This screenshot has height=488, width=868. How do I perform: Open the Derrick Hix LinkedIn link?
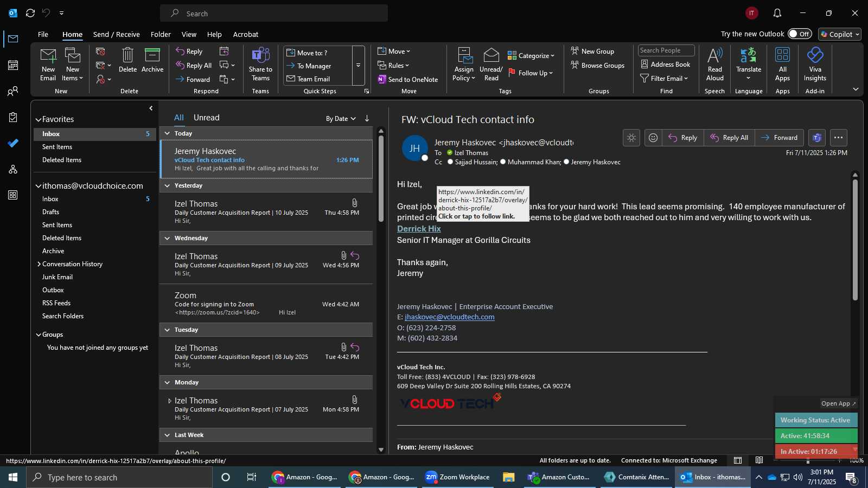[419, 229]
